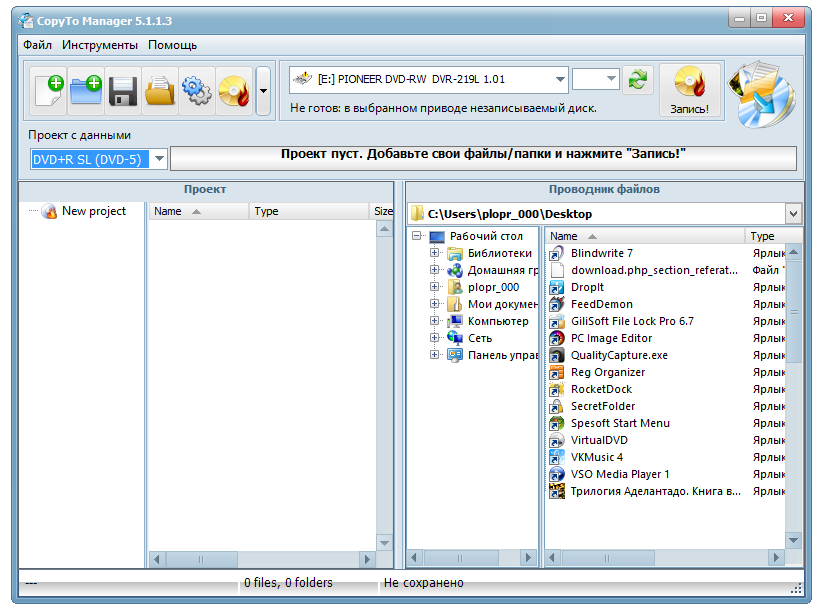Click project list vertical scrollbar down arrow
820x606 pixels.
[x=384, y=543]
